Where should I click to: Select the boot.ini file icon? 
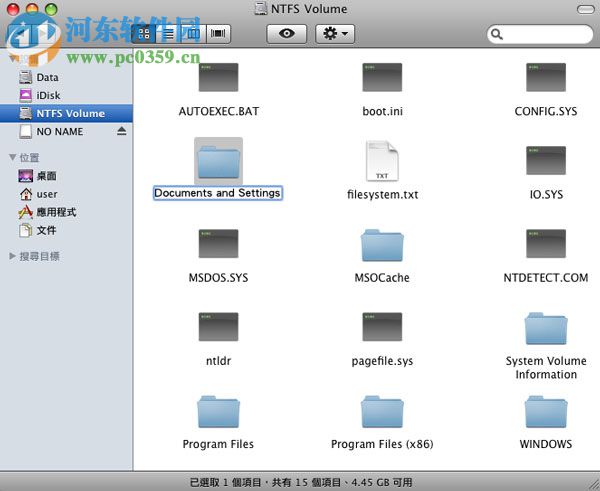[x=382, y=77]
